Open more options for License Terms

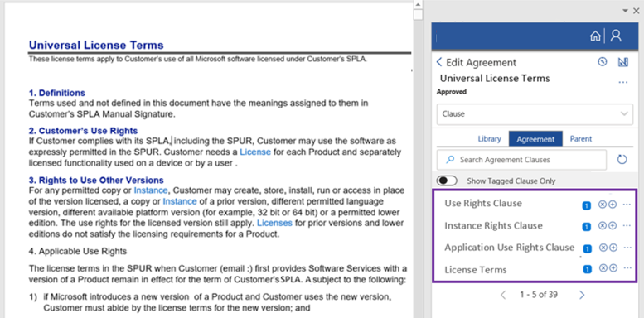point(627,268)
